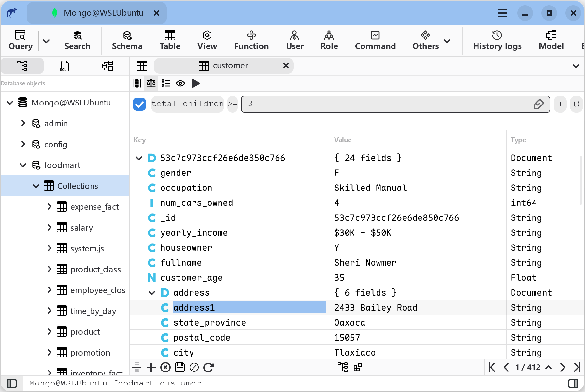Collapse the address document node
The image size is (585, 392).
tap(152, 293)
